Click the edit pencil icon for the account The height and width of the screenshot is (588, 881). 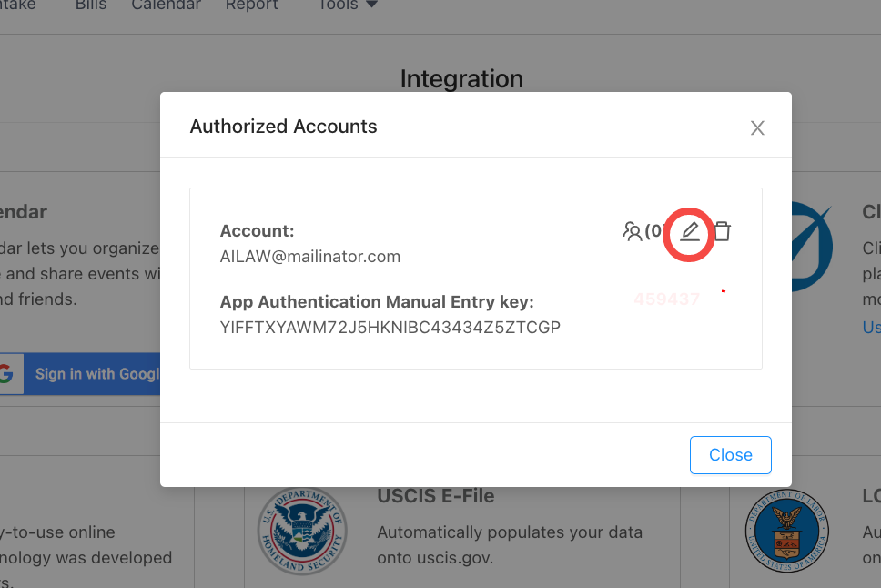coord(690,231)
